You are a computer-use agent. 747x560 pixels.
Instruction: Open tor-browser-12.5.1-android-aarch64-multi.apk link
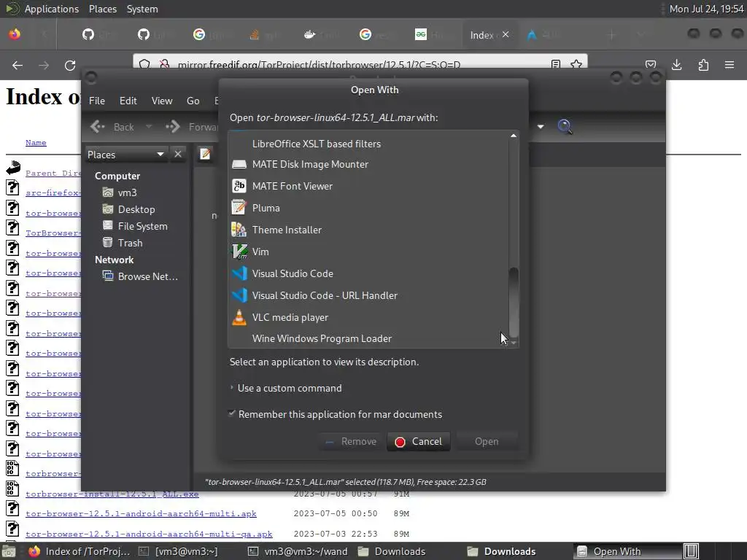141,514
